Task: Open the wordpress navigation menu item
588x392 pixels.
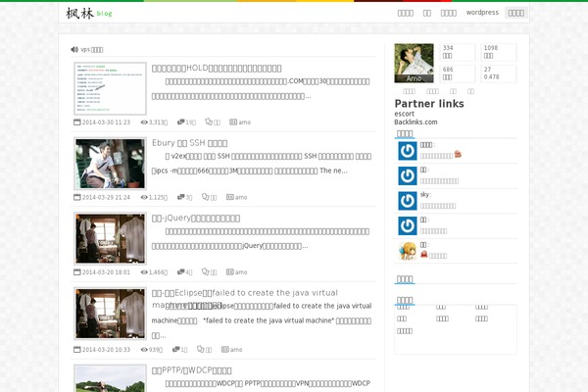Action: tap(482, 13)
